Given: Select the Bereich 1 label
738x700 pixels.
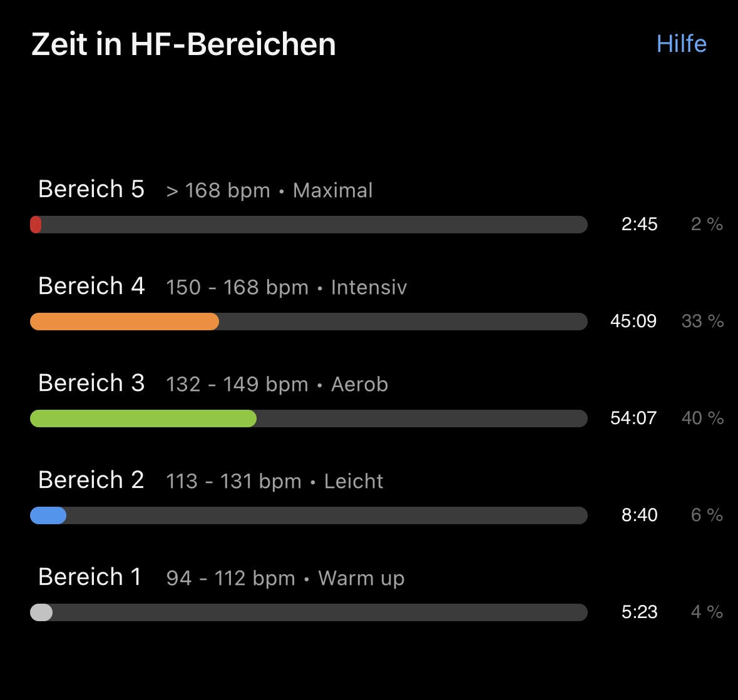Looking at the screenshot, I should [x=90, y=577].
